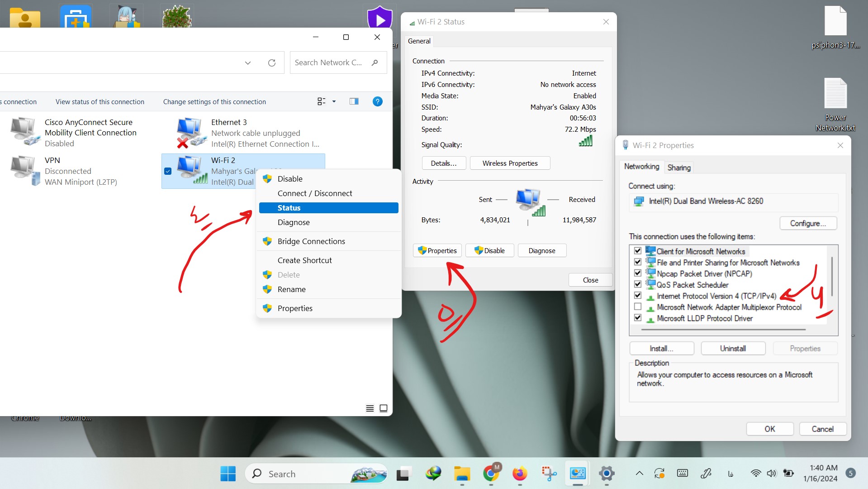The height and width of the screenshot is (489, 868).
Task: Uncheck the Wi-Fi 2 item selection checkbox
Action: (168, 171)
